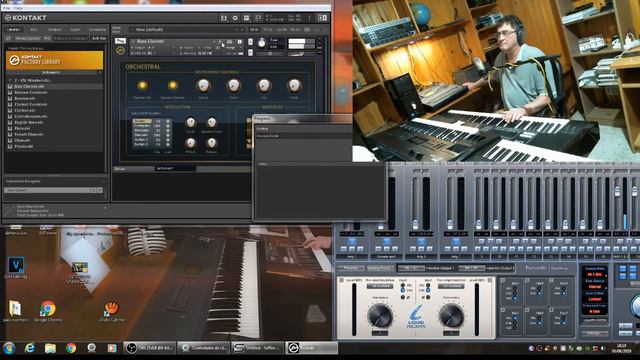640x360 pixels.
Task: Click the right Harmonics knob in Liquid Pre-Amps
Action: click(x=451, y=316)
